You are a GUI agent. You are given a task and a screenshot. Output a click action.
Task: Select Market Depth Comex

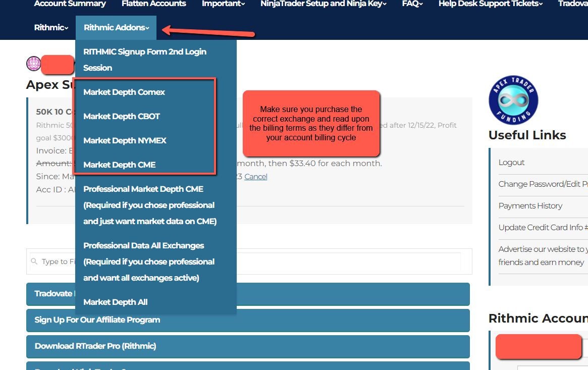tap(124, 92)
